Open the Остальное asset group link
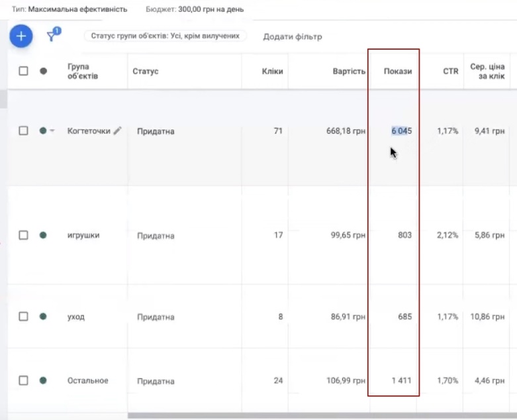 [87, 381]
